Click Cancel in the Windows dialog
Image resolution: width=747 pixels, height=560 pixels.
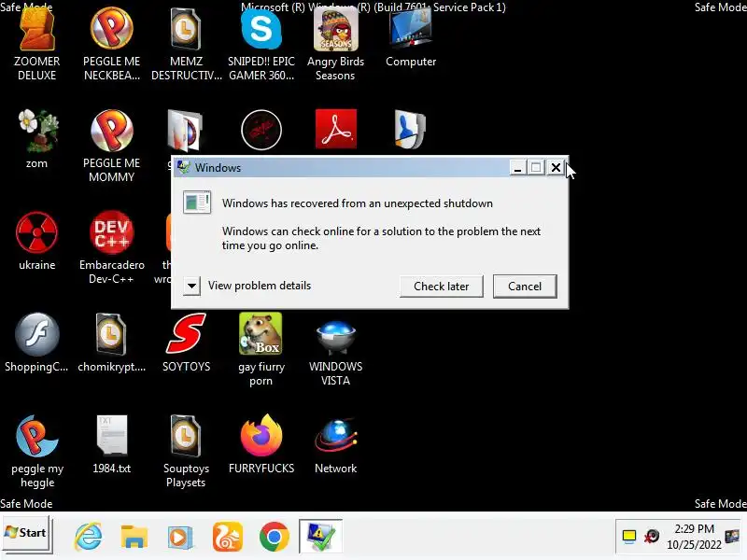coord(525,287)
